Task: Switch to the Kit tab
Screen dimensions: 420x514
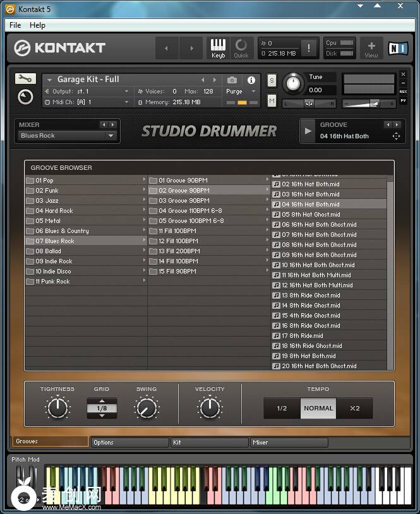Action: point(208,443)
